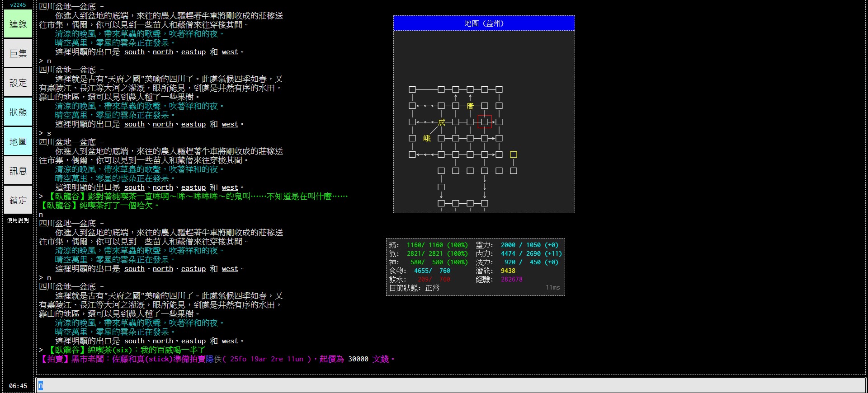
Task: Select the 成 room marker on map
Action: (441, 122)
